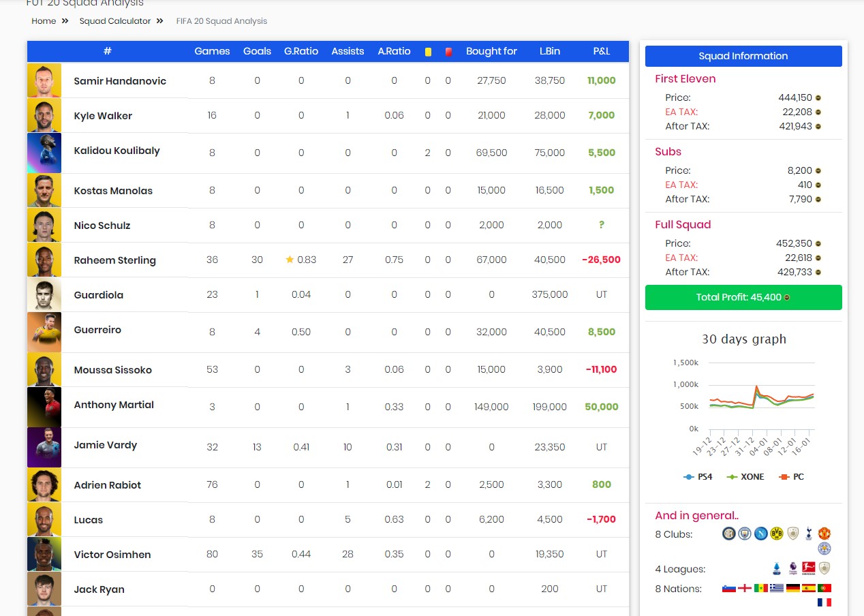
Task: Toggle the XONE series in graph legend
Action: tap(745, 477)
